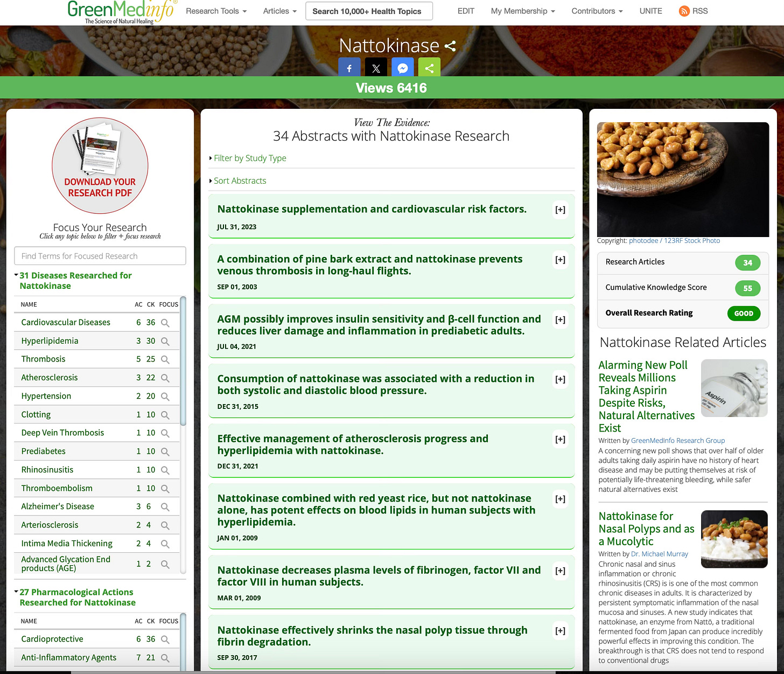Click focus magnifier for Anti-Inflammatory Agents
Screen dimensions: 784x674
[165, 658]
